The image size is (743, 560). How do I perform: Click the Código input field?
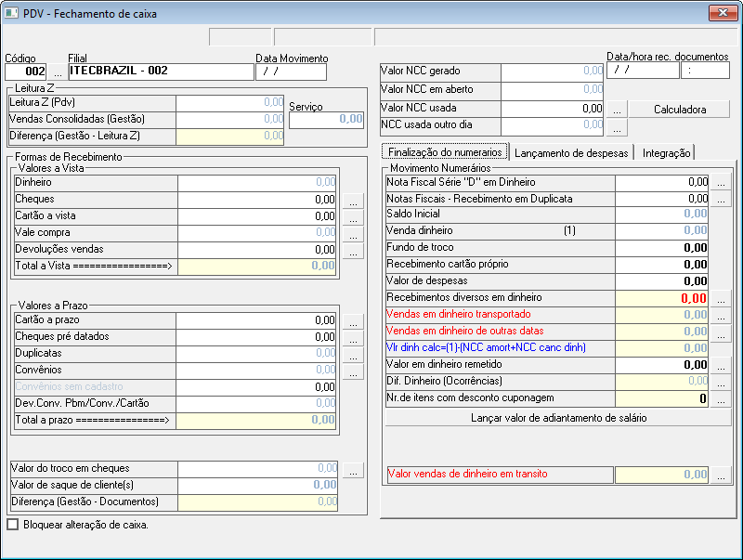click(26, 72)
